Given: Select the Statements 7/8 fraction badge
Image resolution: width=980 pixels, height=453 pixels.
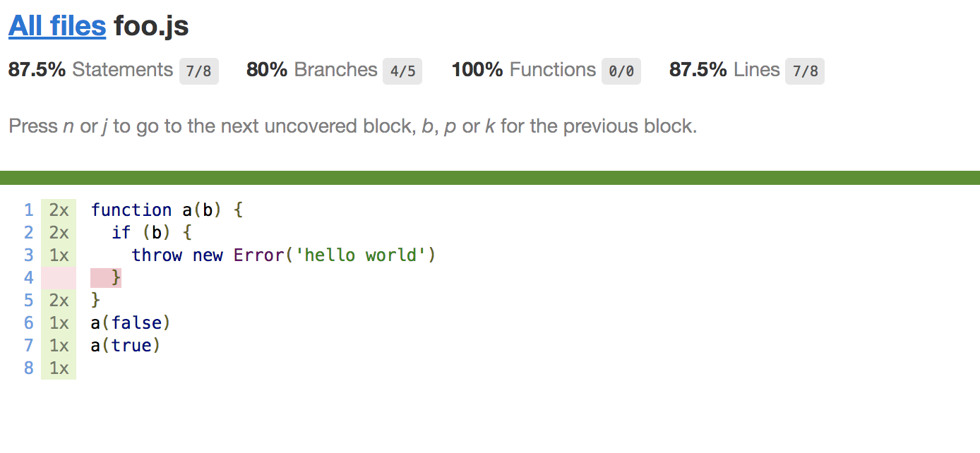Looking at the screenshot, I should pyautogui.click(x=199, y=71).
